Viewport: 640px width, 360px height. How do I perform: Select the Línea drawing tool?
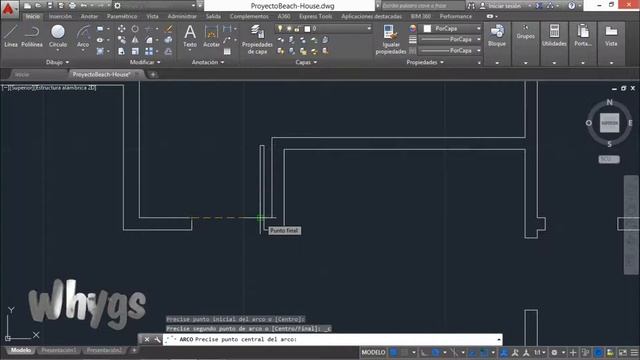tap(11, 36)
